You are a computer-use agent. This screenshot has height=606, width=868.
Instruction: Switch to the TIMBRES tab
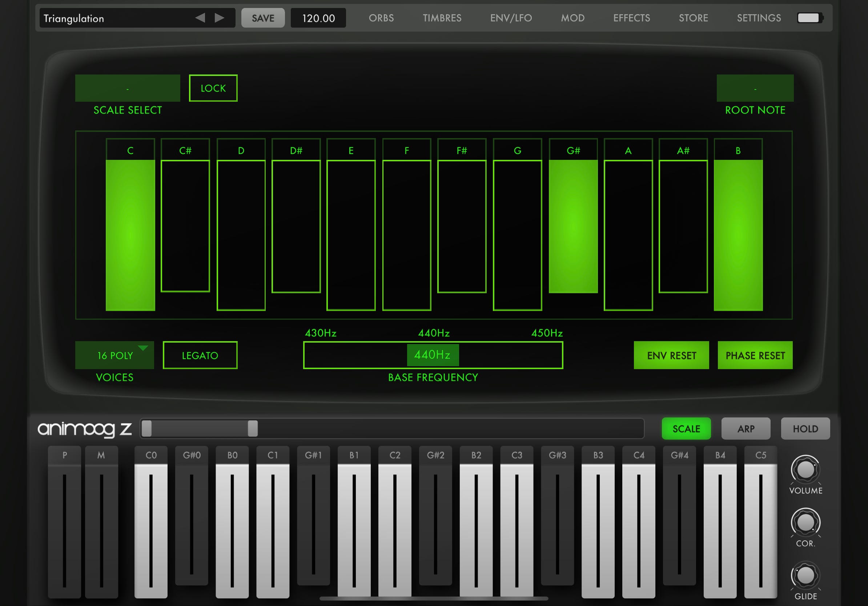click(x=442, y=18)
